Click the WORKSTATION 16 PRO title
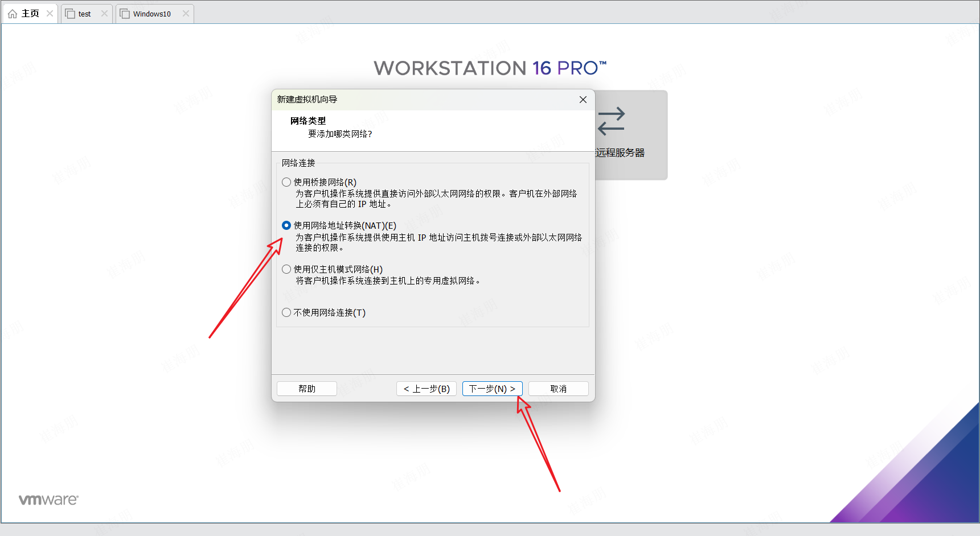This screenshot has width=980, height=536. point(490,68)
